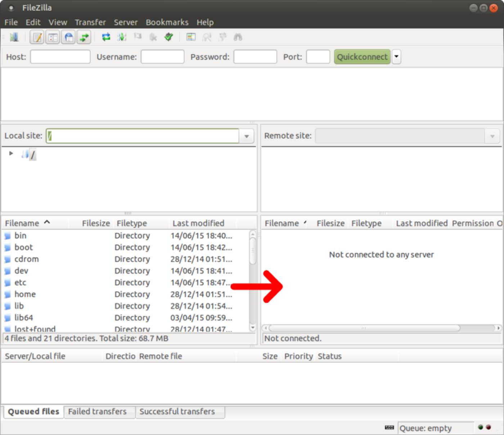Open the Transfer menu
504x435 pixels.
90,22
